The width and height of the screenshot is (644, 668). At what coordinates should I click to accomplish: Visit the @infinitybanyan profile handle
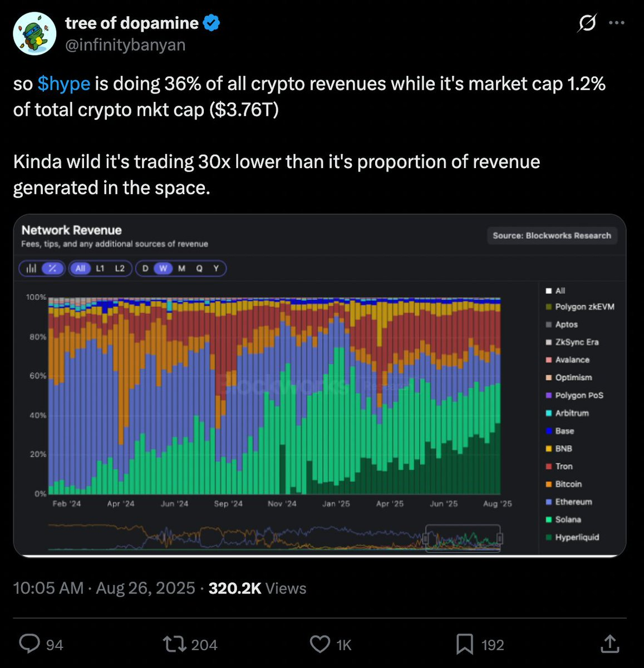tap(125, 45)
